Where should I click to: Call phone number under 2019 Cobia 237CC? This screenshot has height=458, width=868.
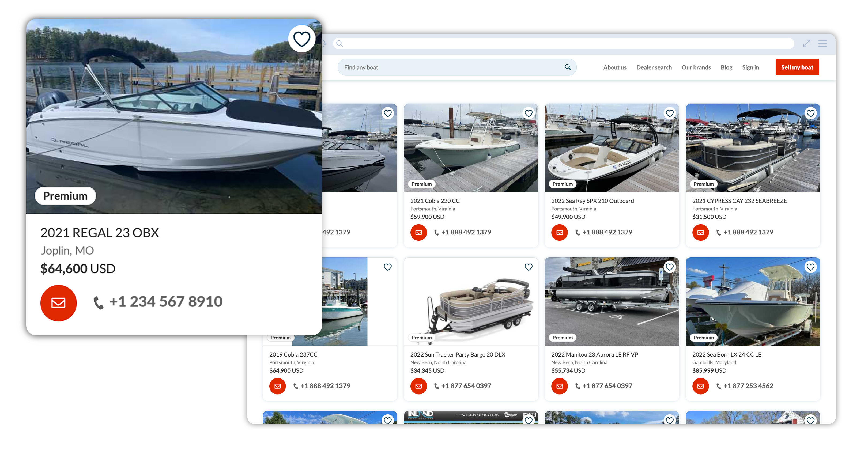pyautogui.click(x=322, y=386)
